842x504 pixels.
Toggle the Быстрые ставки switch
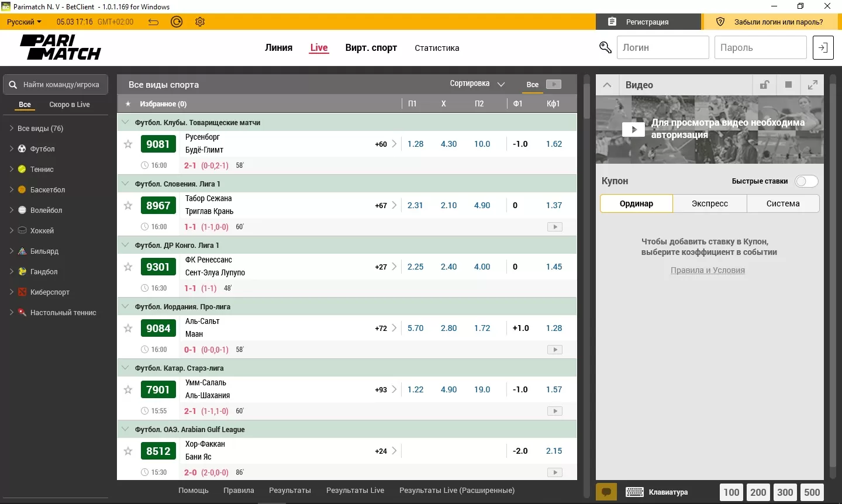[806, 181]
